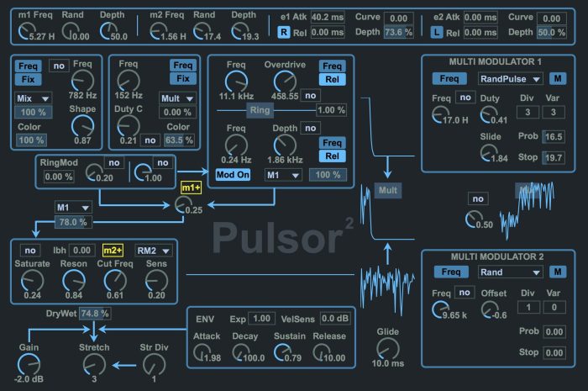Click the Duty C knob showing 0.21

click(x=129, y=125)
